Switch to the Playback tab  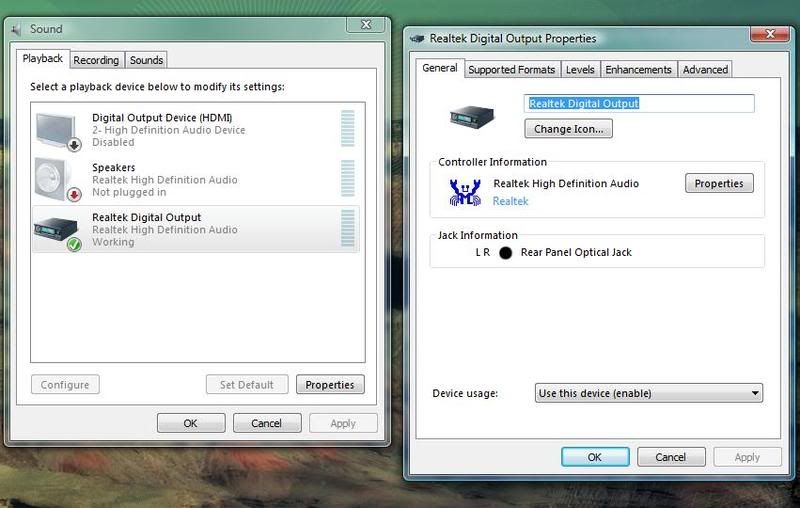click(42, 59)
